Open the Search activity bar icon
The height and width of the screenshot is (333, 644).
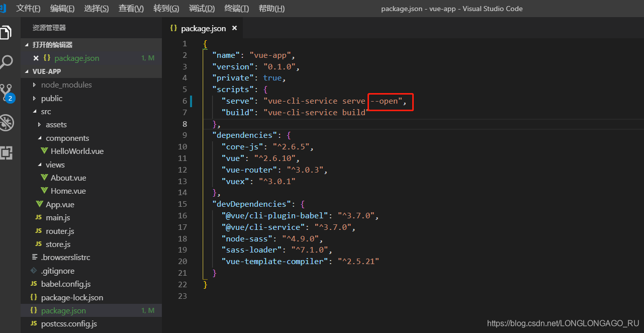click(x=6, y=62)
